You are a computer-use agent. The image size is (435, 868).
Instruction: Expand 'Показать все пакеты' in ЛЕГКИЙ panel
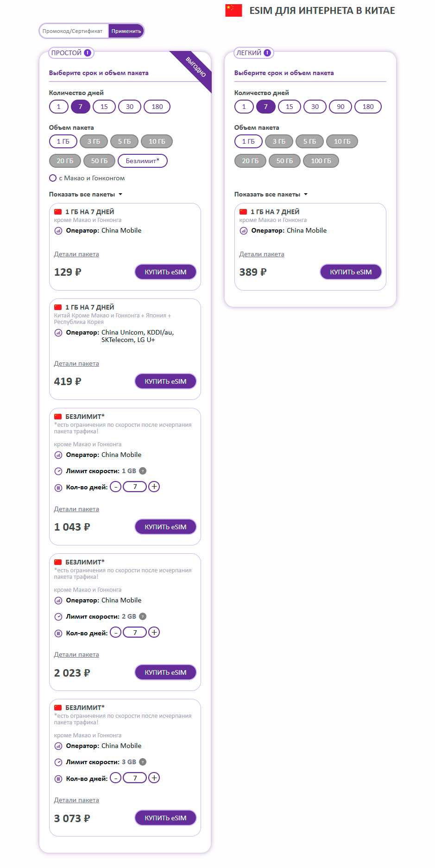271,194
